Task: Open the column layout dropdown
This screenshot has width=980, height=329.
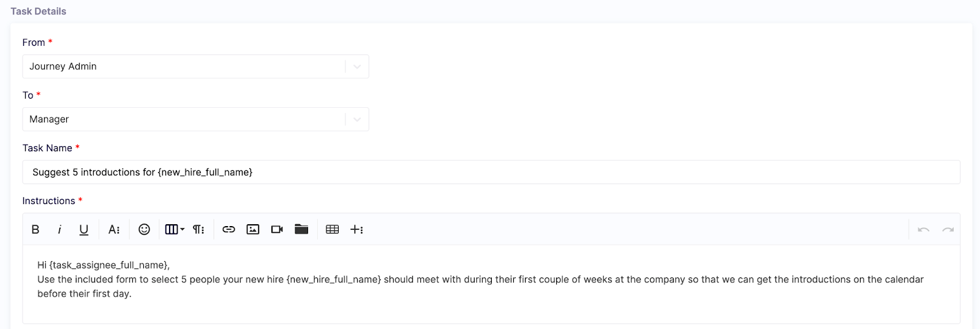Action: [x=175, y=229]
